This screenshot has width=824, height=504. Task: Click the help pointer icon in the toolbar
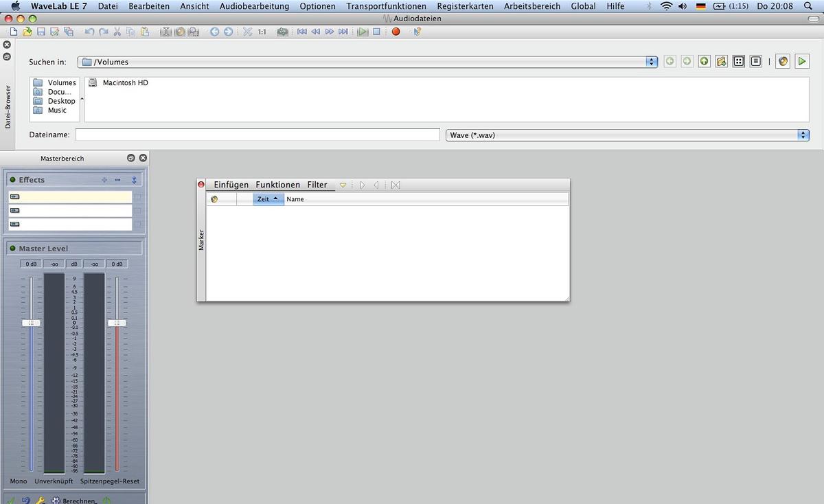click(x=417, y=32)
